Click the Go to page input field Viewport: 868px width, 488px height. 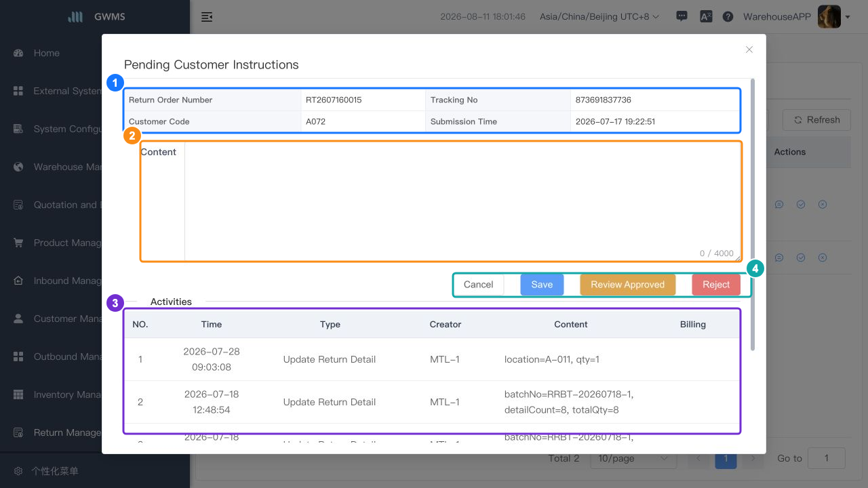pos(827,458)
